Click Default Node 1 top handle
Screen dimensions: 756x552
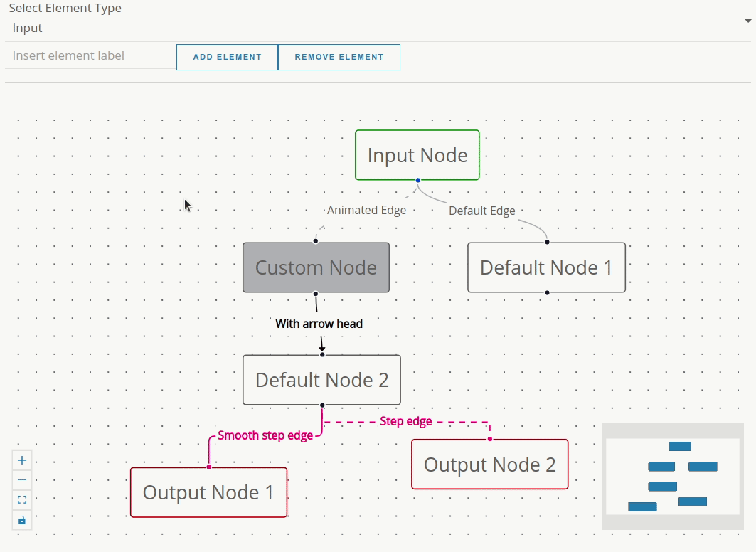[547, 242]
